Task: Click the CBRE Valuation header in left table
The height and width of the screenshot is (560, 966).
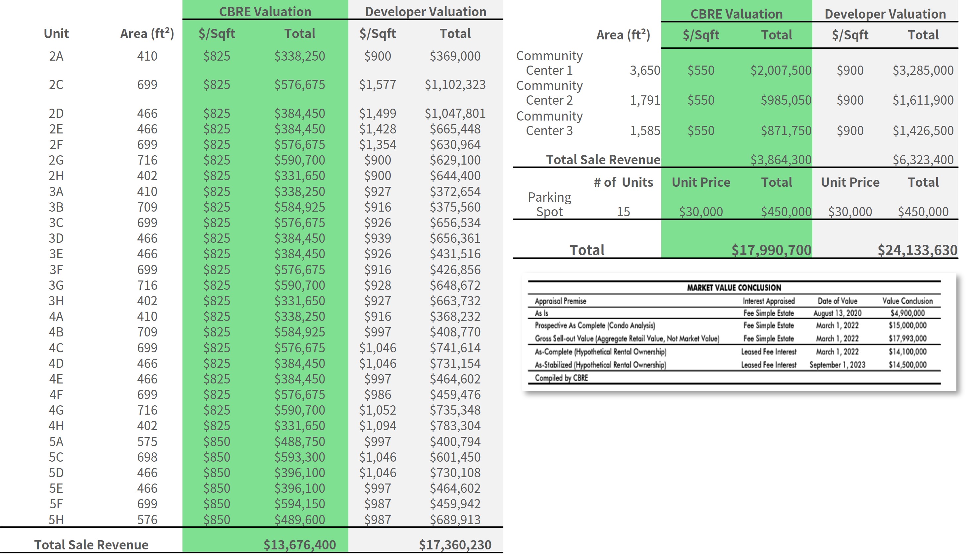Action: (265, 12)
